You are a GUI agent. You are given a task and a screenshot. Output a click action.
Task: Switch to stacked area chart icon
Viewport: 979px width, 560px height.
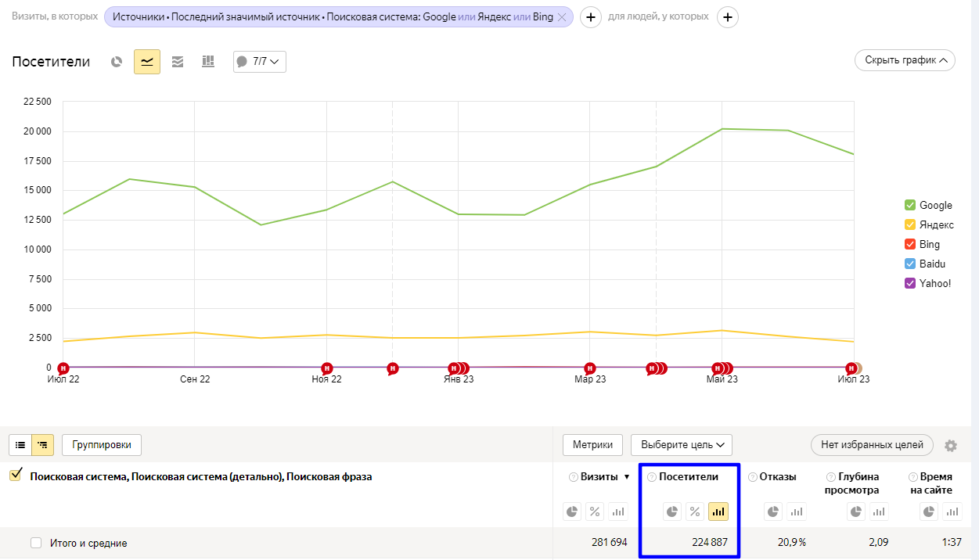coord(178,62)
